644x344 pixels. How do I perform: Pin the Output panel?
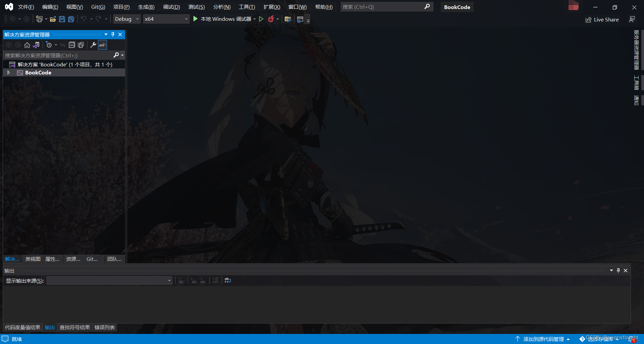coord(619,270)
